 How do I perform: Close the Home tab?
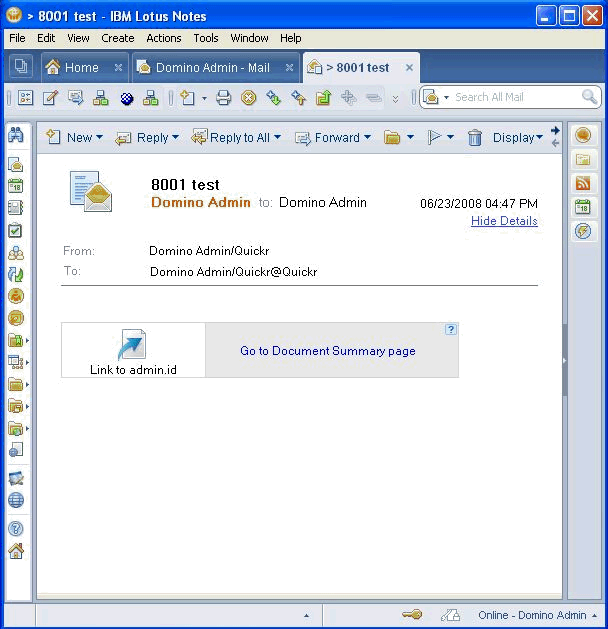118,67
